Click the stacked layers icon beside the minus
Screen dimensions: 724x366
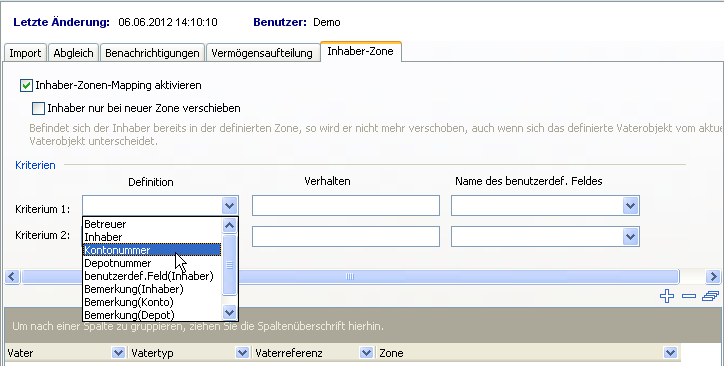(710, 296)
